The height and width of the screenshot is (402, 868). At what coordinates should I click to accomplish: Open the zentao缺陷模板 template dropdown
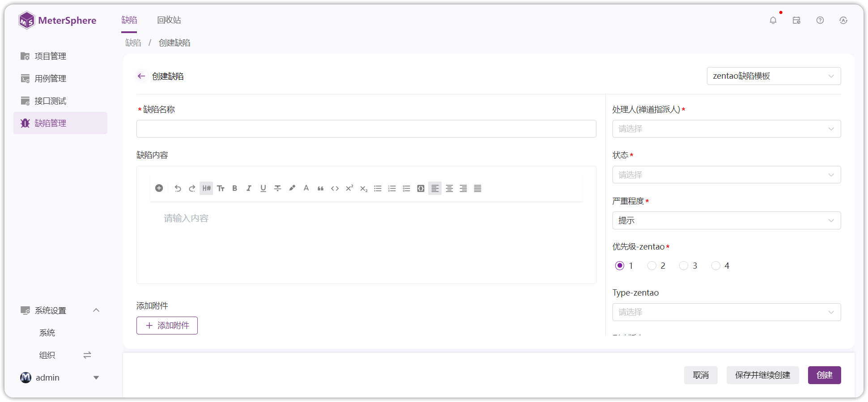click(x=774, y=76)
